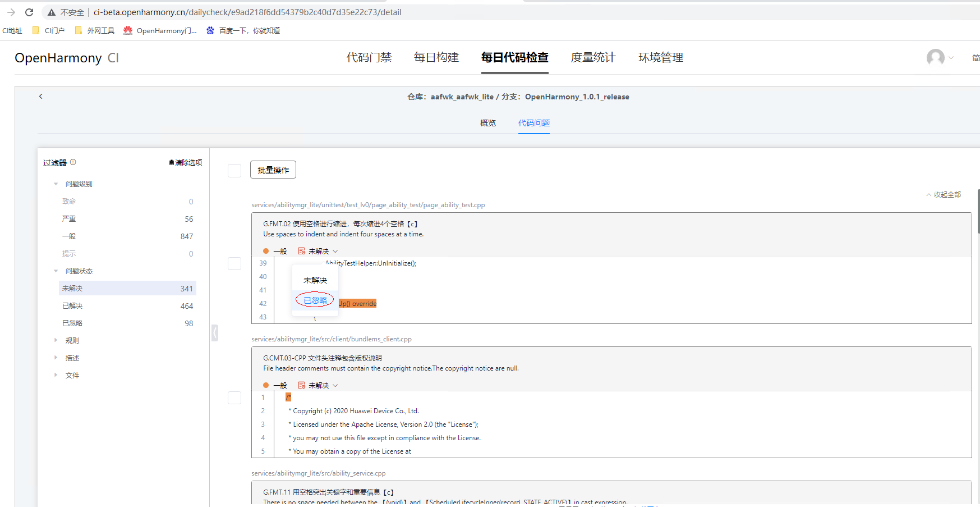Select 已忽略 in the status popup menu
This screenshot has width=980, height=507.
[315, 300]
